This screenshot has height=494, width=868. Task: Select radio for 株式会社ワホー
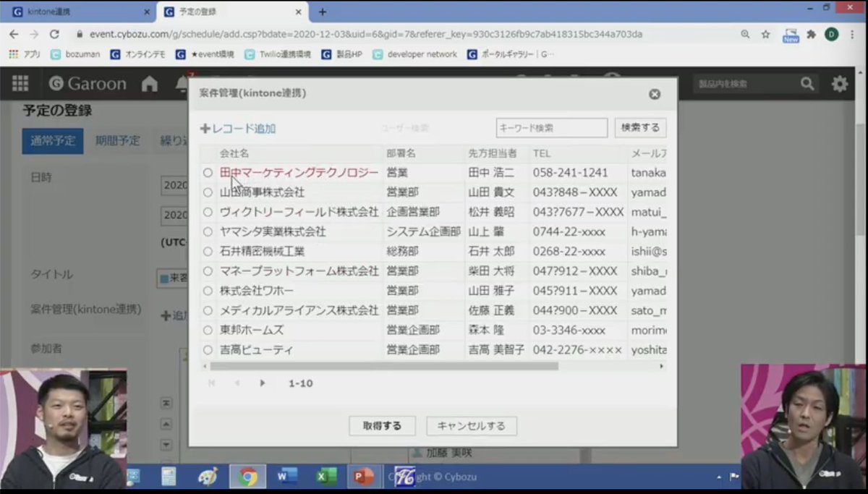(x=208, y=291)
